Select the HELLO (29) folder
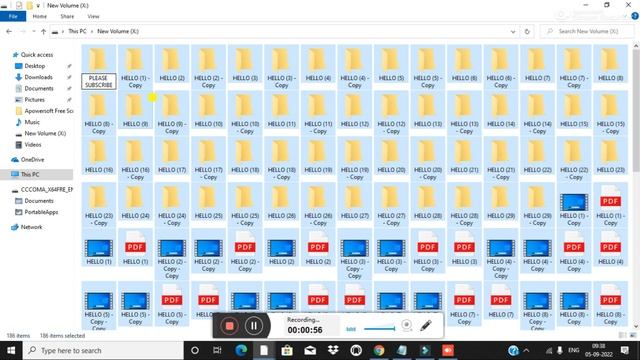Image resolution: width=640 pixels, height=360 pixels. click(501, 202)
